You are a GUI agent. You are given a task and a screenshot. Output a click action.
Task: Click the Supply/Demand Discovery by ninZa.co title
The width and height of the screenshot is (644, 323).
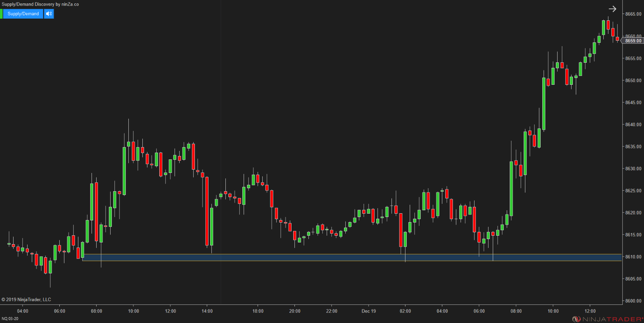tap(39, 4)
